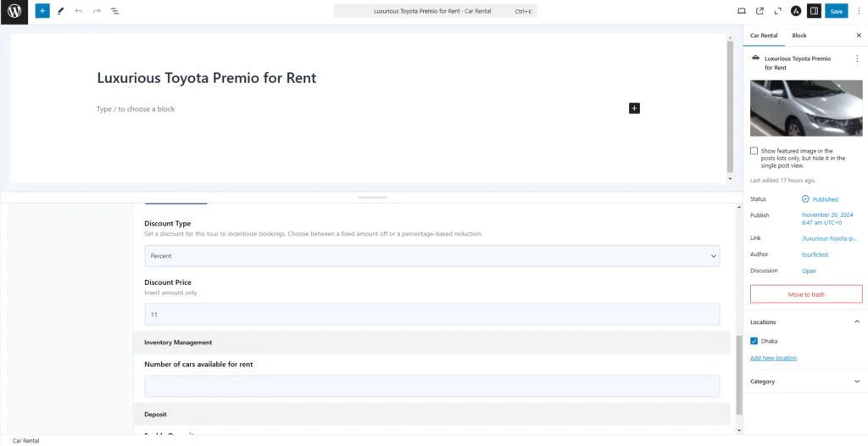Open post actions three-dot menu
This screenshot has width=868, height=446.
click(857, 59)
